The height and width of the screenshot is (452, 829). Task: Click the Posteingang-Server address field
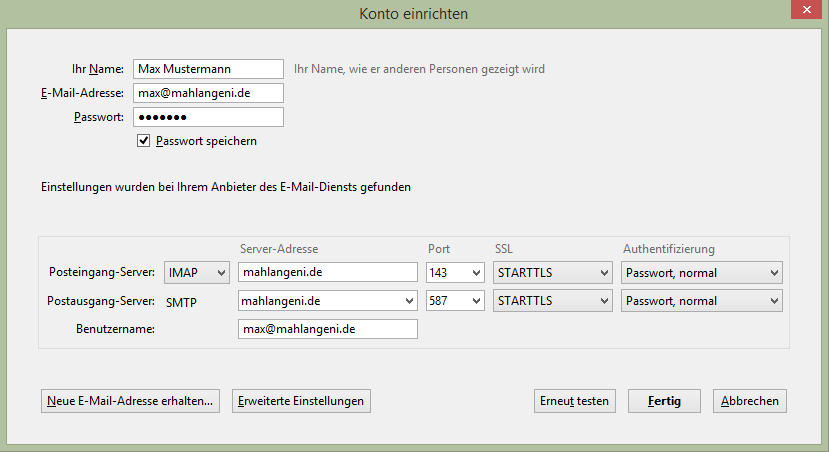327,272
